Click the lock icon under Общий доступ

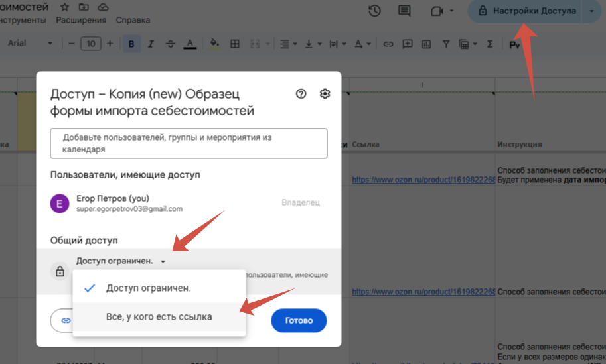(x=60, y=271)
